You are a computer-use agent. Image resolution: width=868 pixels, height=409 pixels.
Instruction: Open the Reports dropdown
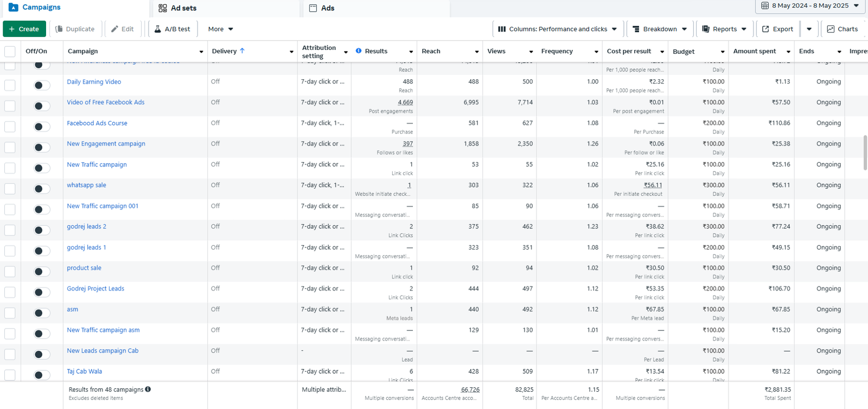point(724,29)
